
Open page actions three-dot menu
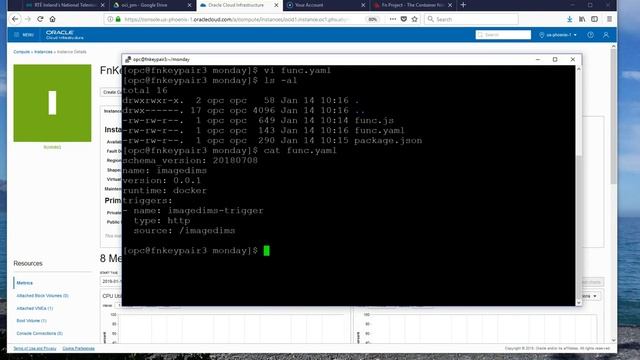tap(393, 19)
